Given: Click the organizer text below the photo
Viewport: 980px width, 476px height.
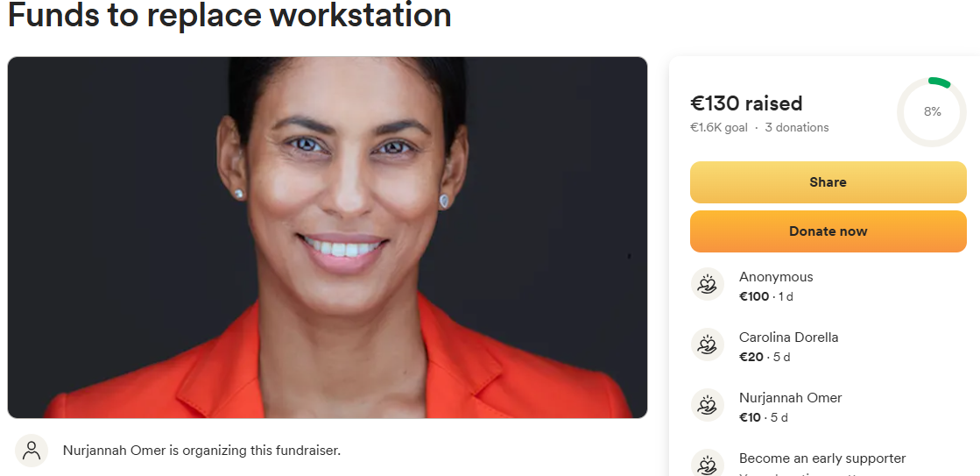Looking at the screenshot, I should click(201, 451).
